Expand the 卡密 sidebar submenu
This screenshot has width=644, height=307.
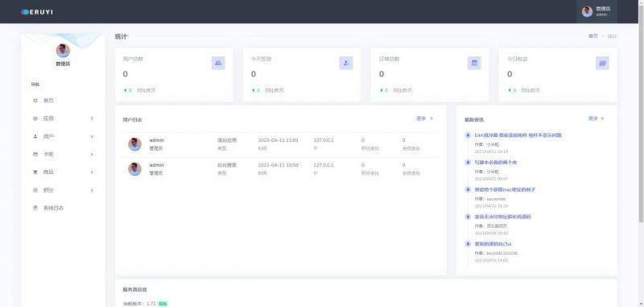[x=64, y=154]
